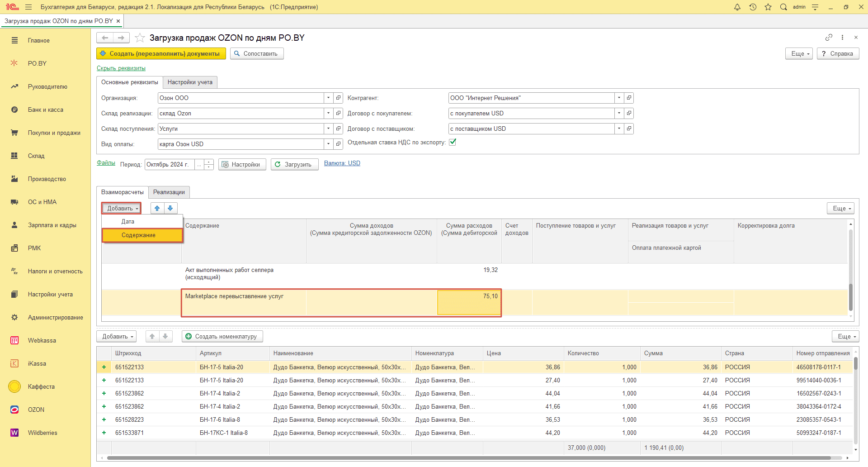Open history clock icon

point(753,7)
